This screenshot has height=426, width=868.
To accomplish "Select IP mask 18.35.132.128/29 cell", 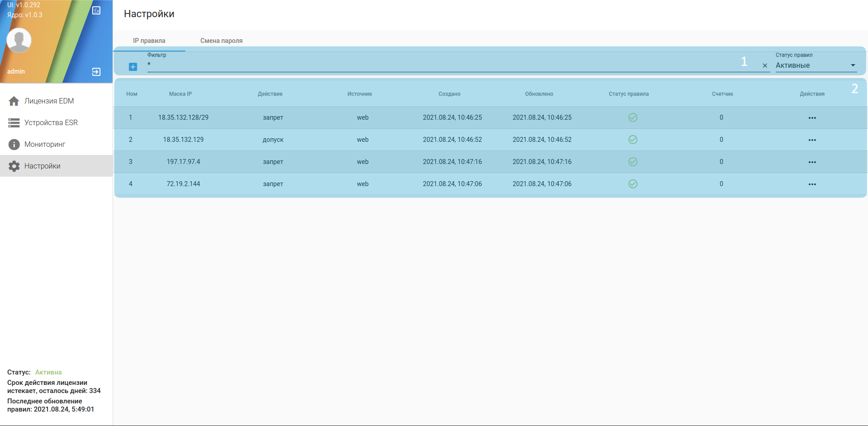I will 184,117.
